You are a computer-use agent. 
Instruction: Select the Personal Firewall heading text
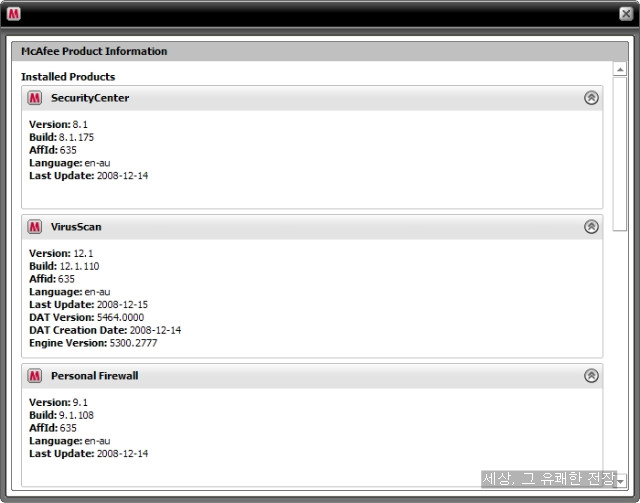coord(95,376)
